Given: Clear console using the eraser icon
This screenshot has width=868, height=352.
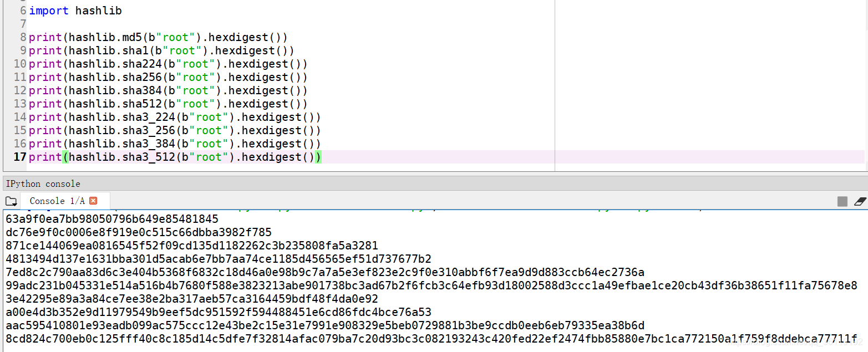Looking at the screenshot, I should 860,201.
